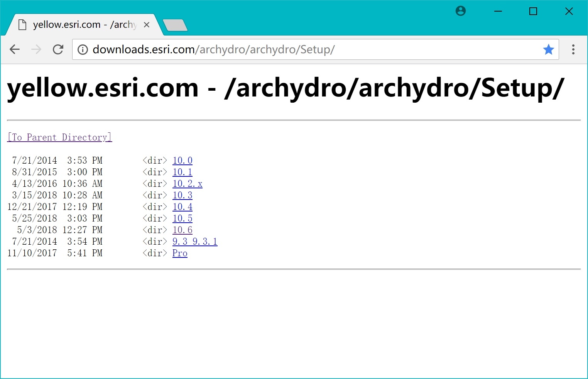Viewport: 588px width, 379px height.
Task: Click the date 11/10/2017 5:41 PM
Action: click(55, 253)
